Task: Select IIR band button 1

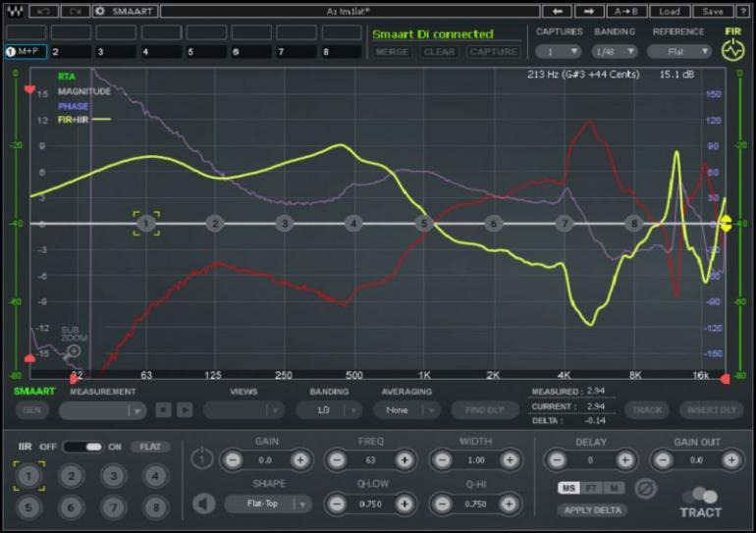Action: tap(28, 476)
